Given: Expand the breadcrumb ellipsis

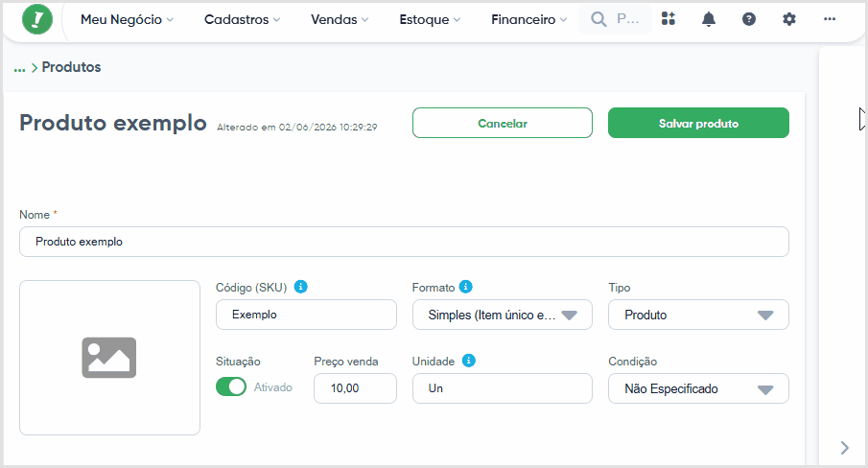Looking at the screenshot, I should (x=20, y=69).
